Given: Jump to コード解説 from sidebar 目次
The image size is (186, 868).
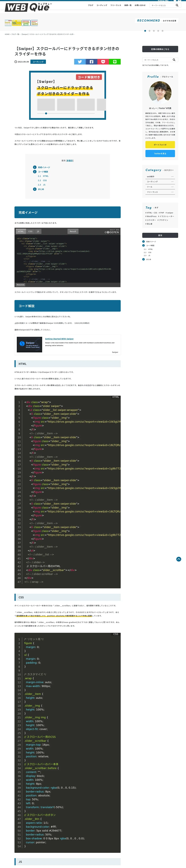Looking at the screenshot, I should click(x=150, y=246).
